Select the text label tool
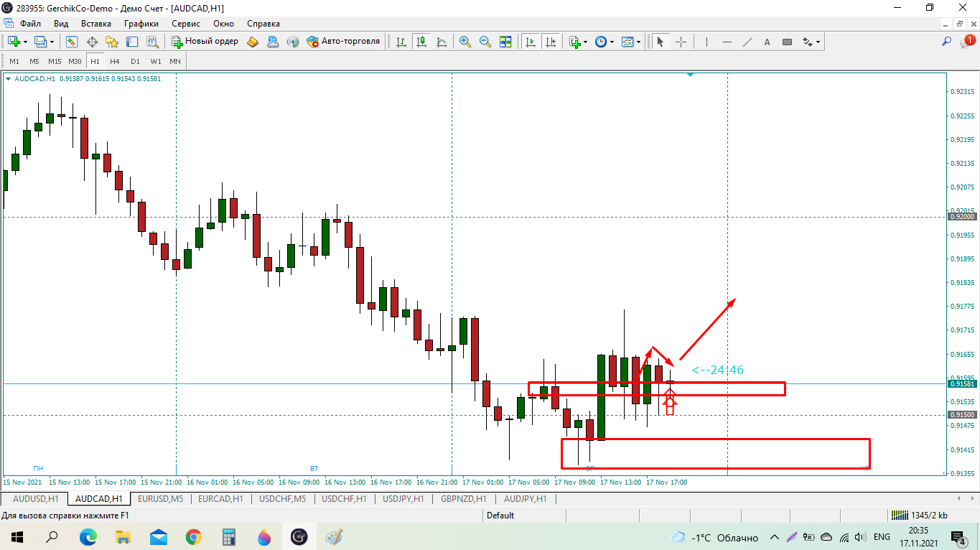 (767, 42)
